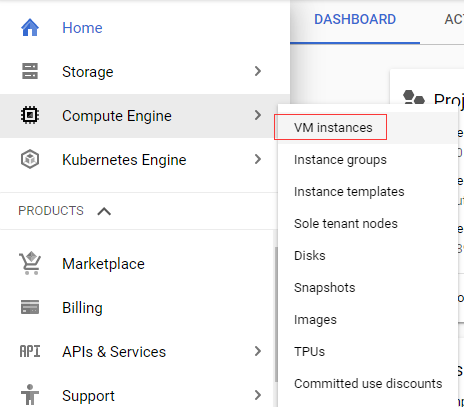This screenshot has height=407, width=464.
Task: Open Committed use discounts entry
Action: pos(368,384)
